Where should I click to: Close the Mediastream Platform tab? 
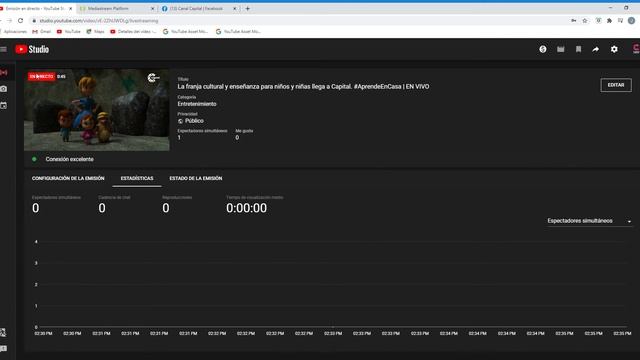coord(153,9)
